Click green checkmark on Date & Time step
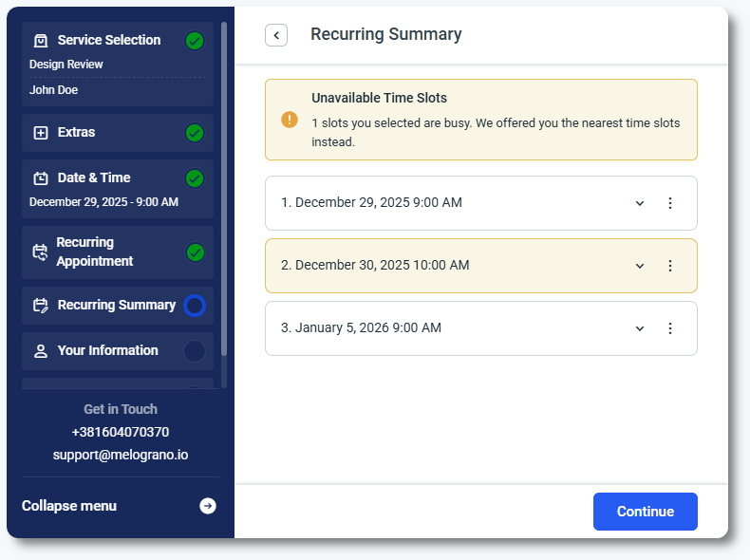This screenshot has height=560, width=750. coord(195,177)
